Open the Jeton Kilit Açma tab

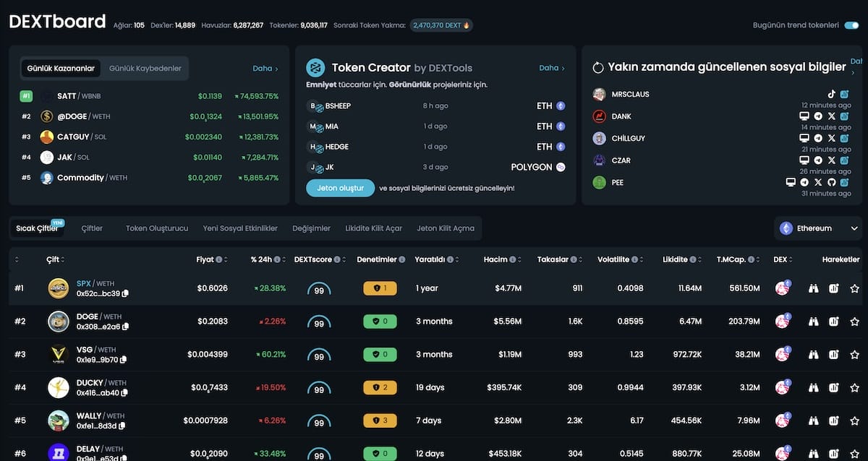pyautogui.click(x=446, y=228)
